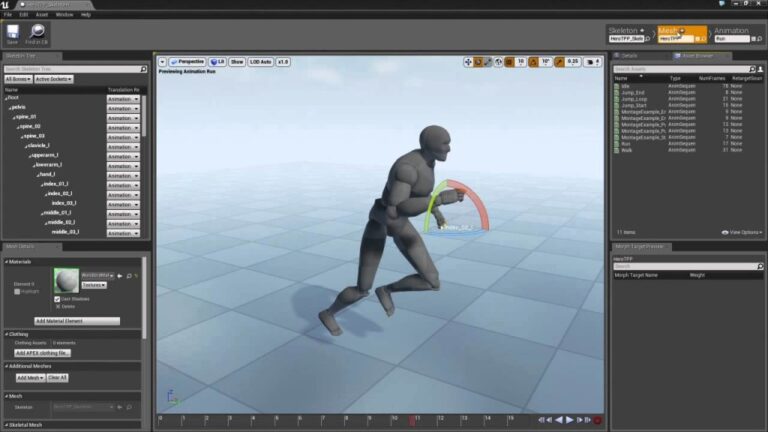Toggle rotation angle snapping icon
The image size is (768, 432).
535,62
